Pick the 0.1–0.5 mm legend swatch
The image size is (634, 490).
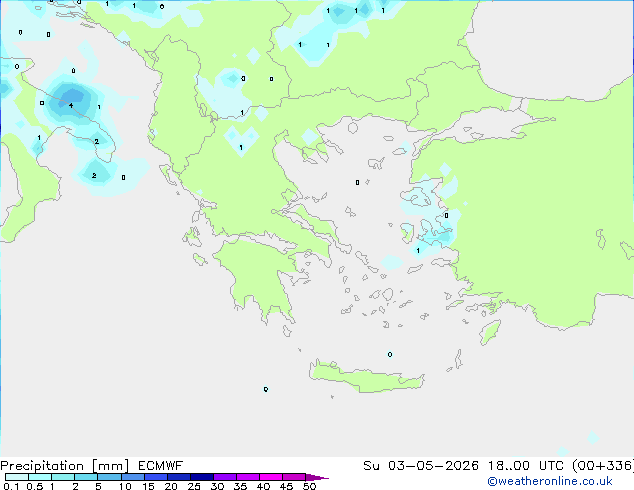point(17,477)
